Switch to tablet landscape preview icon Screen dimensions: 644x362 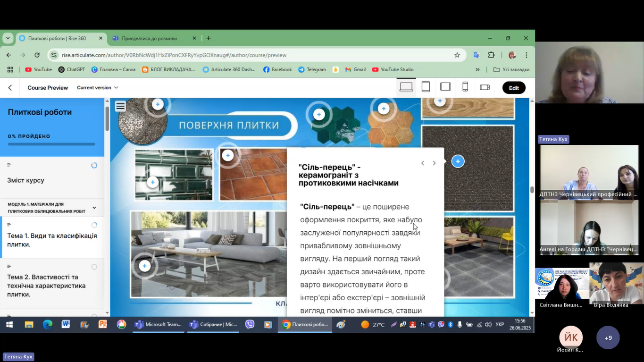pos(445,87)
